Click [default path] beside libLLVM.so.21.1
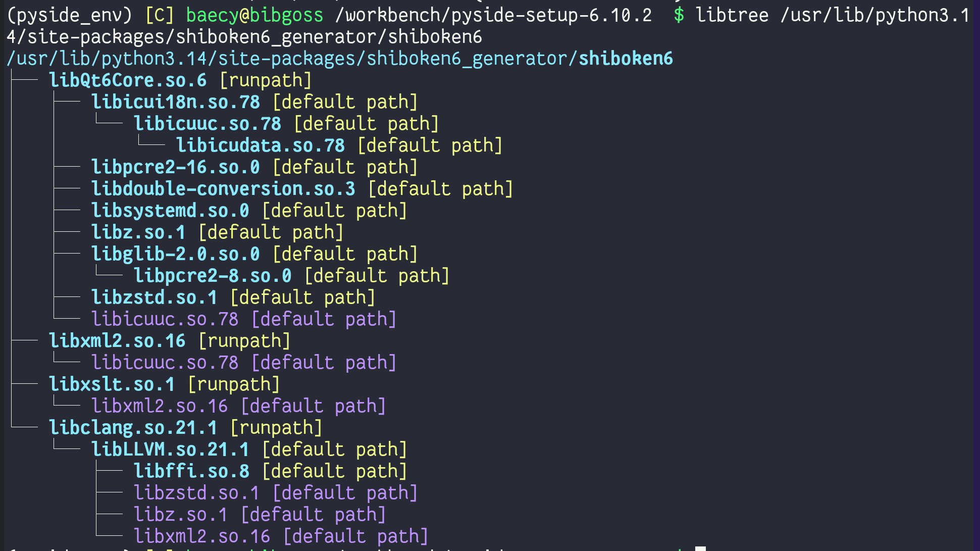980x551 pixels. click(x=335, y=449)
